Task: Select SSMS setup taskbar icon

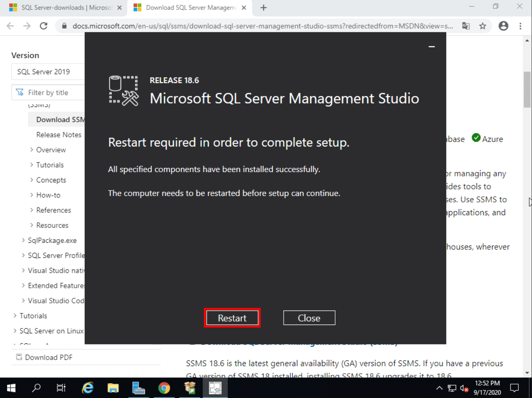Action: (215, 388)
